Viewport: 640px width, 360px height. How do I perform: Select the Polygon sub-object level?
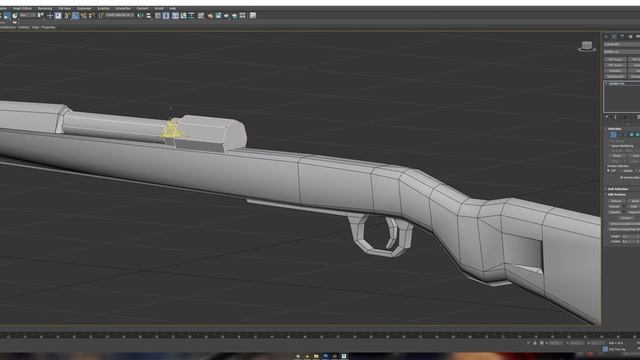point(631,135)
